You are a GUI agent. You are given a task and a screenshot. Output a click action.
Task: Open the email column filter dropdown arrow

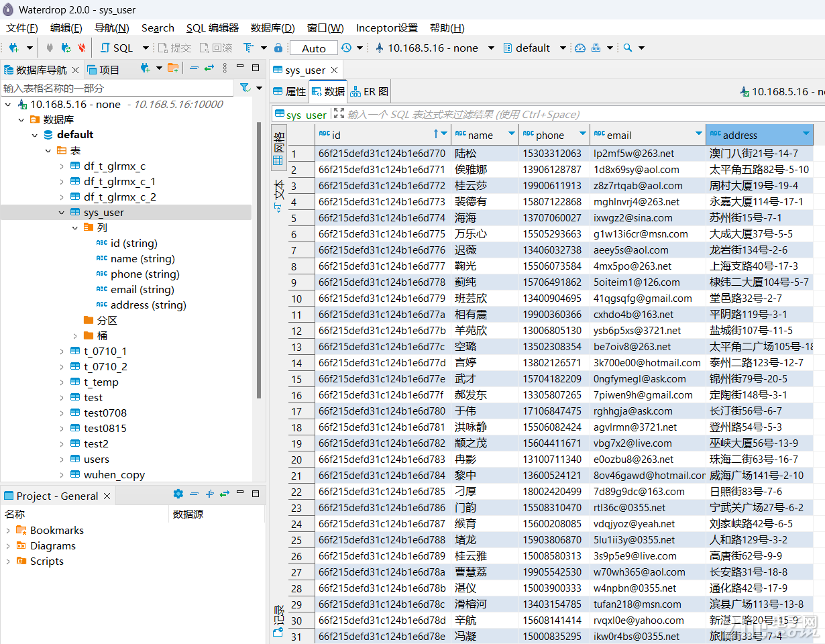pyautogui.click(x=700, y=134)
